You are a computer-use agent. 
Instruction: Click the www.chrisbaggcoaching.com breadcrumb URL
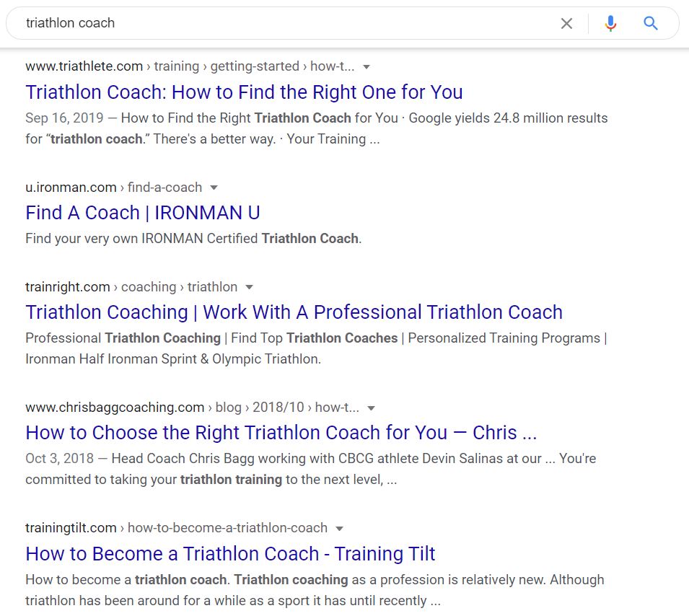[x=192, y=408]
